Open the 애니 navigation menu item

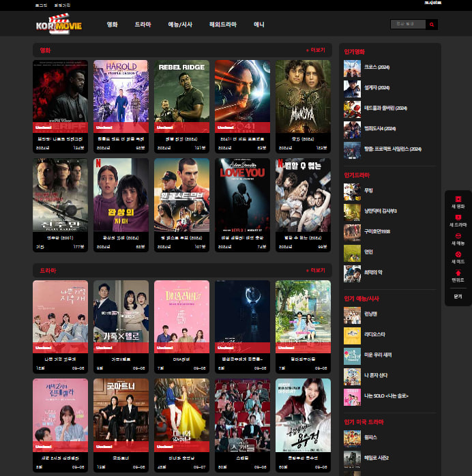point(259,25)
